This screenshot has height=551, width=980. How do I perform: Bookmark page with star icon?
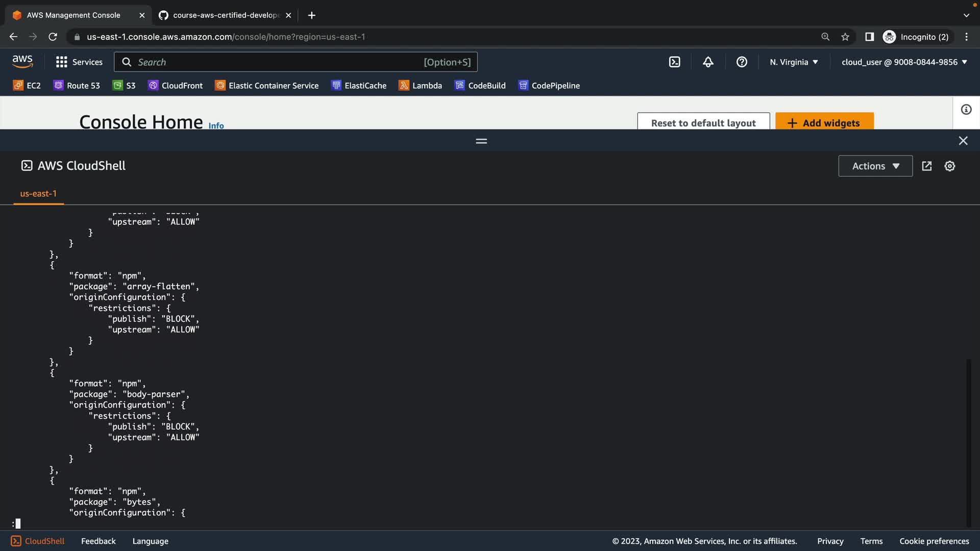tap(845, 37)
